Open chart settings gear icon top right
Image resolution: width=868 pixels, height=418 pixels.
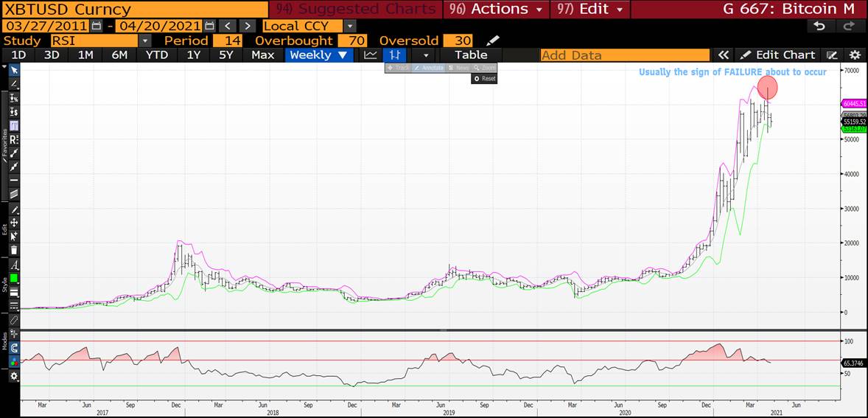tap(855, 55)
